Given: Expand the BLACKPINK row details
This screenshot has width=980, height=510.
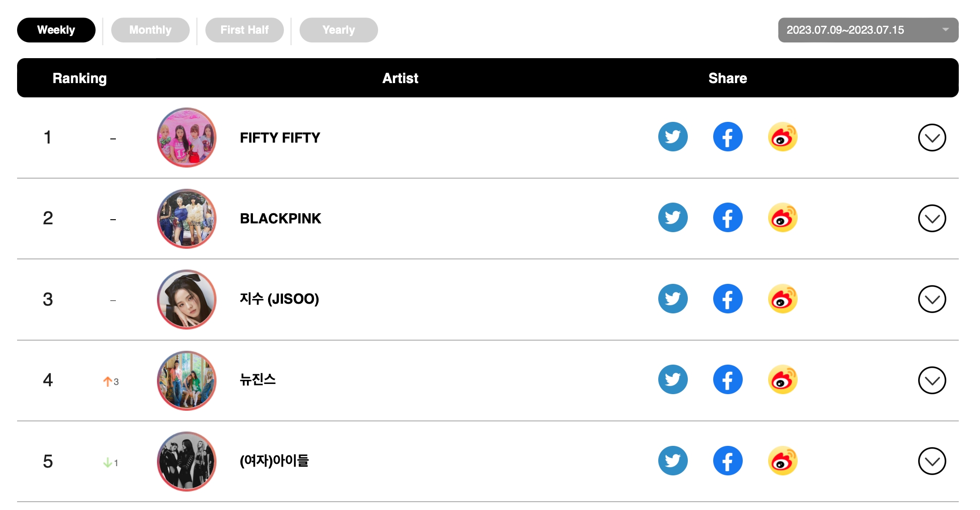Looking at the screenshot, I should pos(932,218).
